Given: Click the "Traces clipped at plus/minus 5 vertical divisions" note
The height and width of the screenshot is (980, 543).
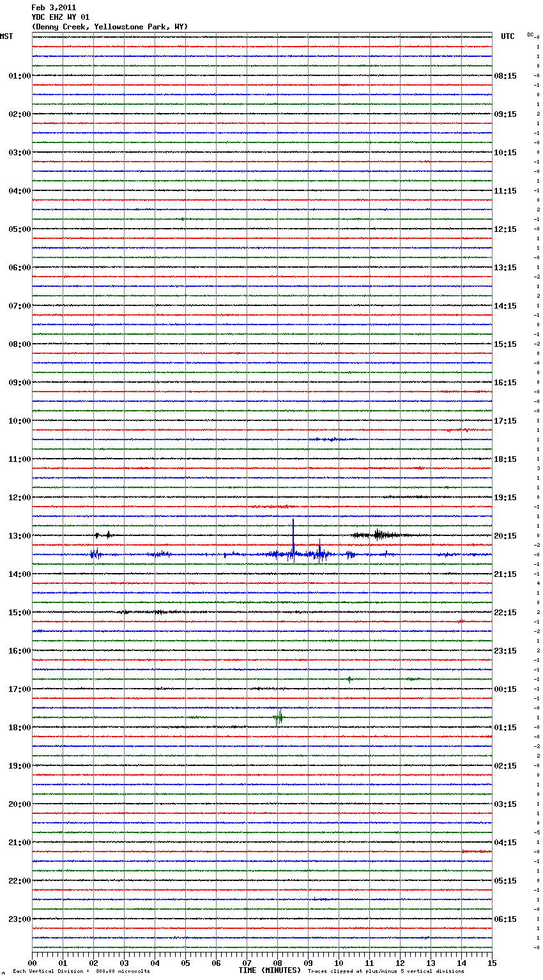Looking at the screenshot, I should (x=386, y=972).
